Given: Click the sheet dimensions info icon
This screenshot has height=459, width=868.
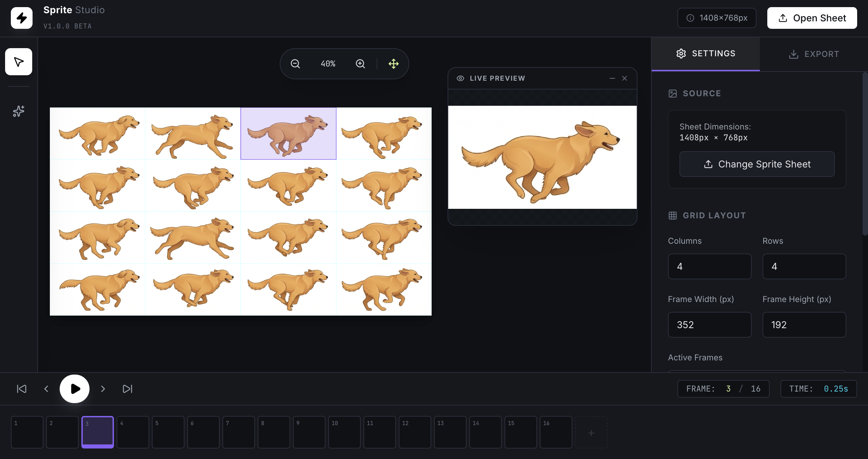Looking at the screenshot, I should tap(691, 18).
